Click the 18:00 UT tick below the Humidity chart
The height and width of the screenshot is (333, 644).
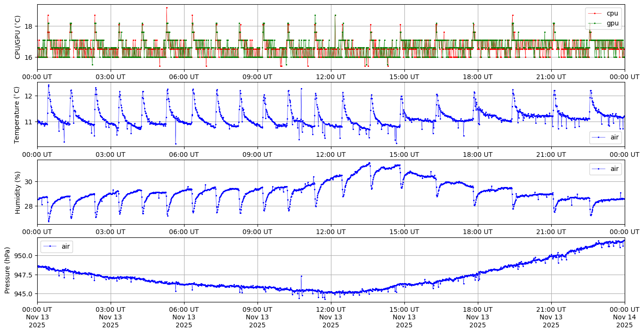477,232
